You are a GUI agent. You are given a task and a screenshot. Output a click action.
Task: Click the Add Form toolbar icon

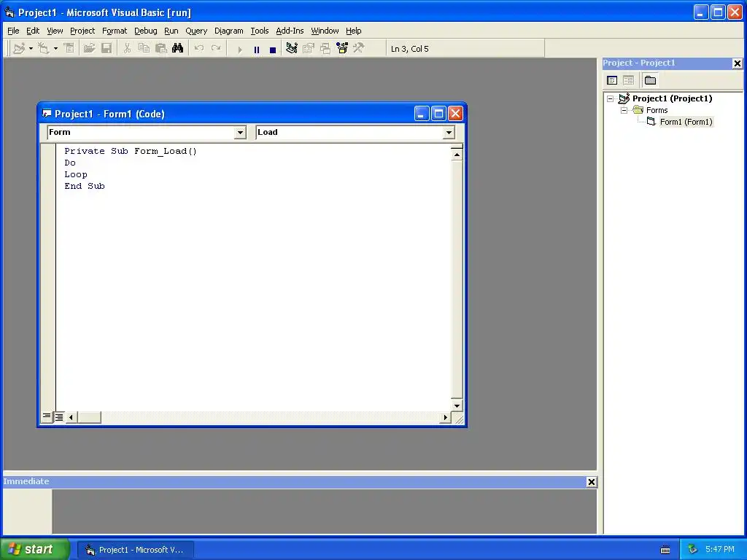(x=43, y=49)
